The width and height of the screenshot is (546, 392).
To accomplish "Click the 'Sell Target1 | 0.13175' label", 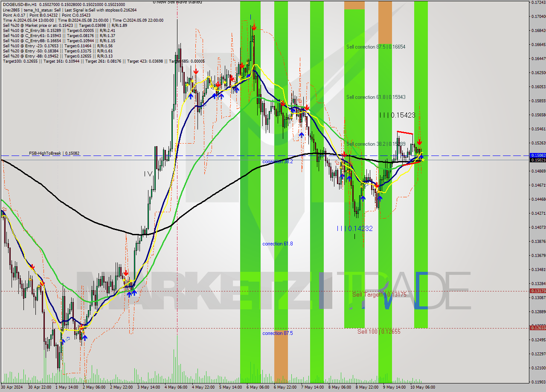I will (379, 294).
